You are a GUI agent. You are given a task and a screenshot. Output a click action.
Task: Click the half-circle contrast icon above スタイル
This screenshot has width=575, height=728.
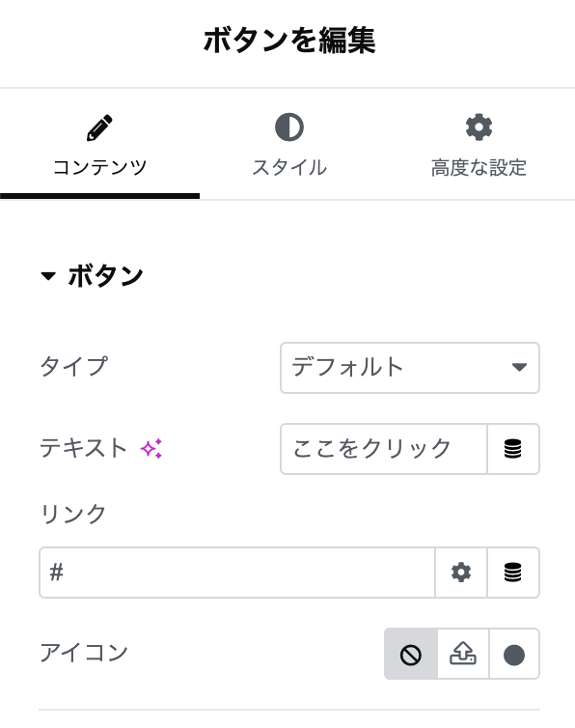pyautogui.click(x=289, y=127)
